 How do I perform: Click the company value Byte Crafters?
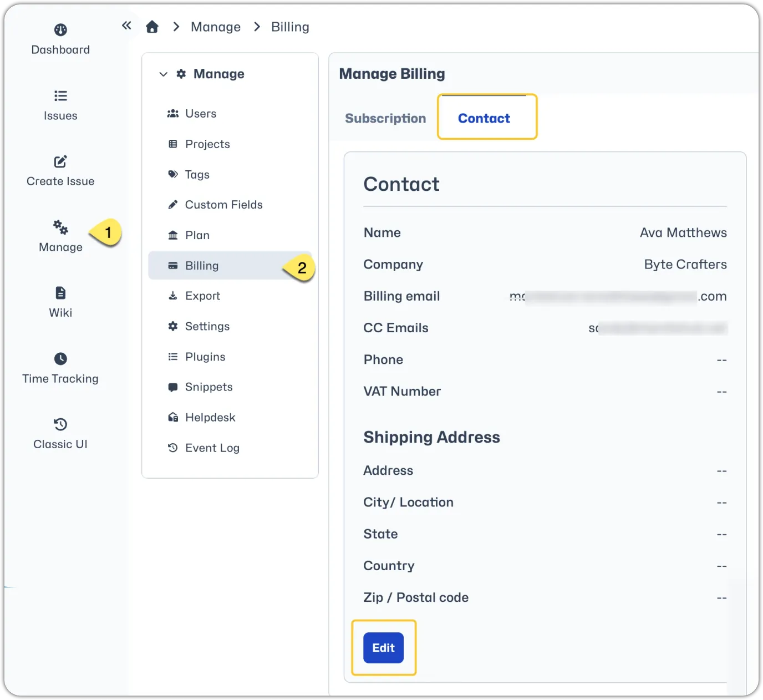pos(685,264)
